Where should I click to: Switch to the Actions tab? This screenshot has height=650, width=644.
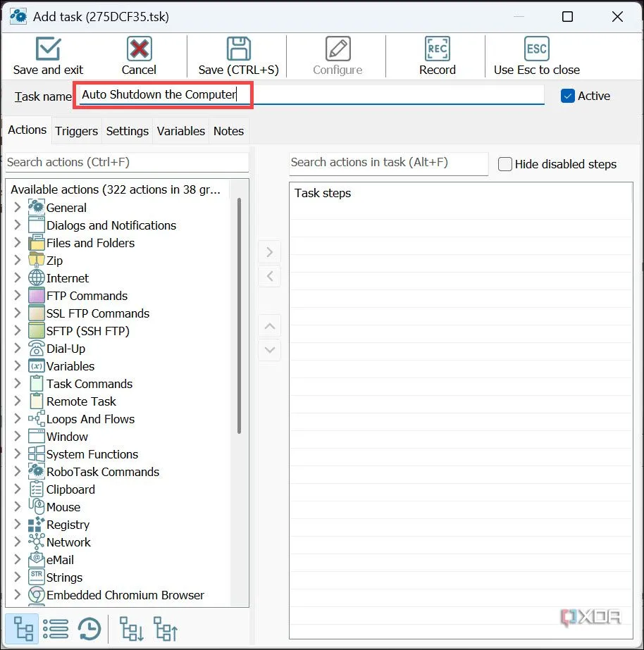(27, 130)
